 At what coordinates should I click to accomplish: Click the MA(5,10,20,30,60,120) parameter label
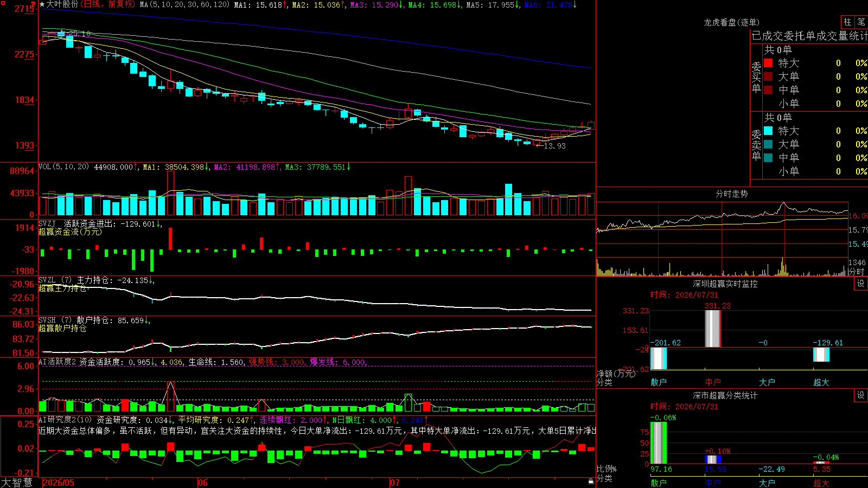[185, 5]
